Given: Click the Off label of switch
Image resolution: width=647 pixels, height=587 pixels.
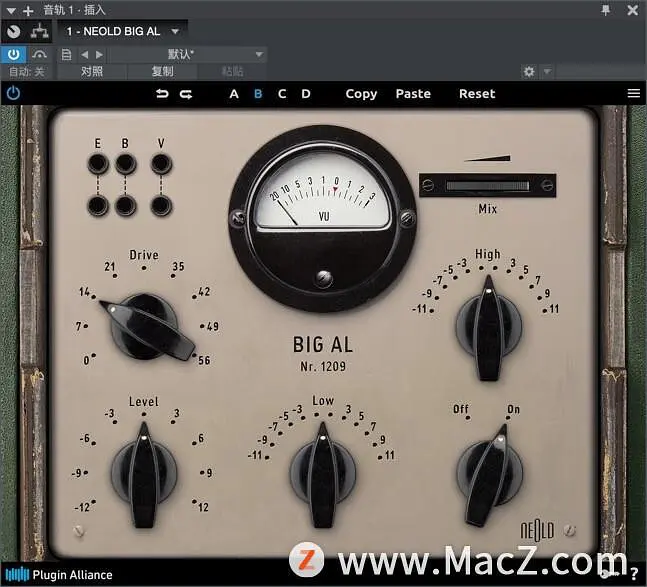Looking at the screenshot, I should coord(460,410).
